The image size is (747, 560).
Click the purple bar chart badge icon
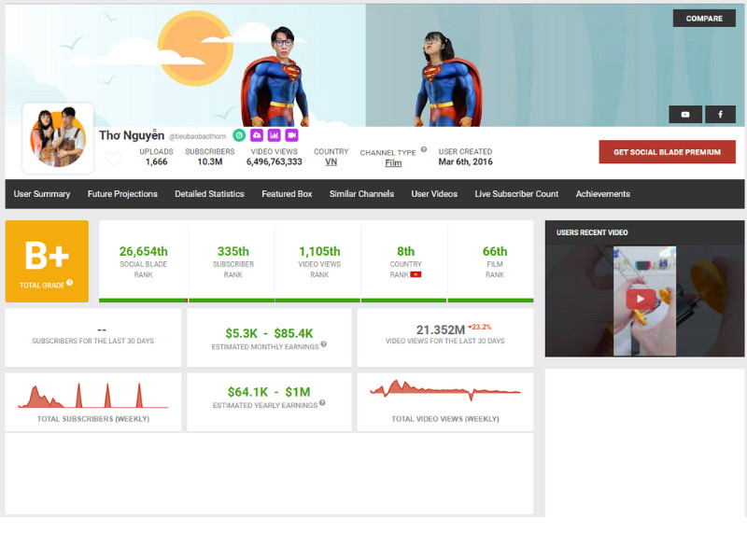pyautogui.click(x=274, y=135)
